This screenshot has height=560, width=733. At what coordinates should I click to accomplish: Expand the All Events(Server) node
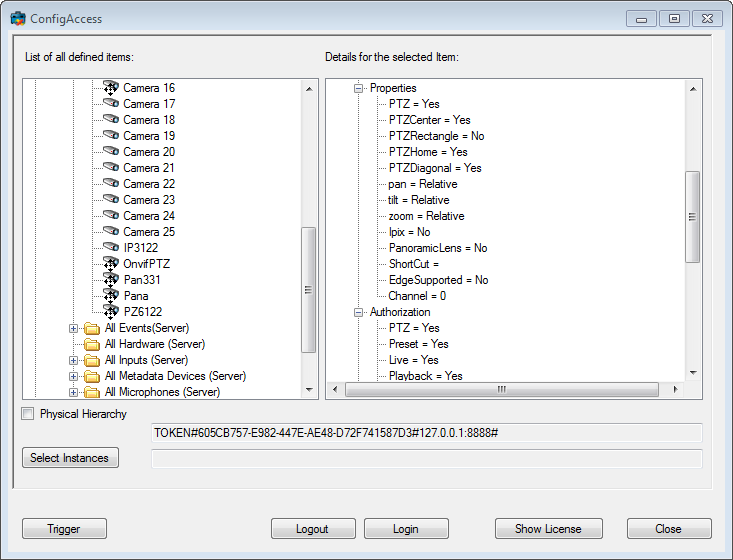74,328
